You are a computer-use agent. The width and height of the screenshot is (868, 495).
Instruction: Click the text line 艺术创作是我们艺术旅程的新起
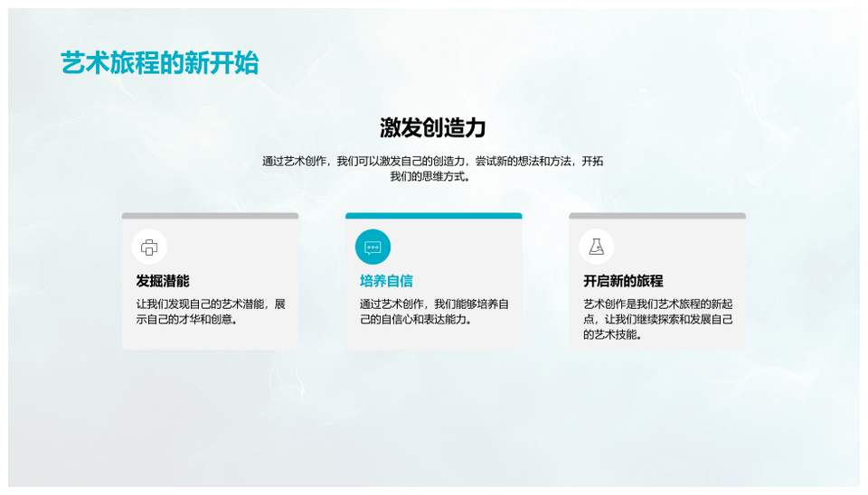click(x=657, y=304)
